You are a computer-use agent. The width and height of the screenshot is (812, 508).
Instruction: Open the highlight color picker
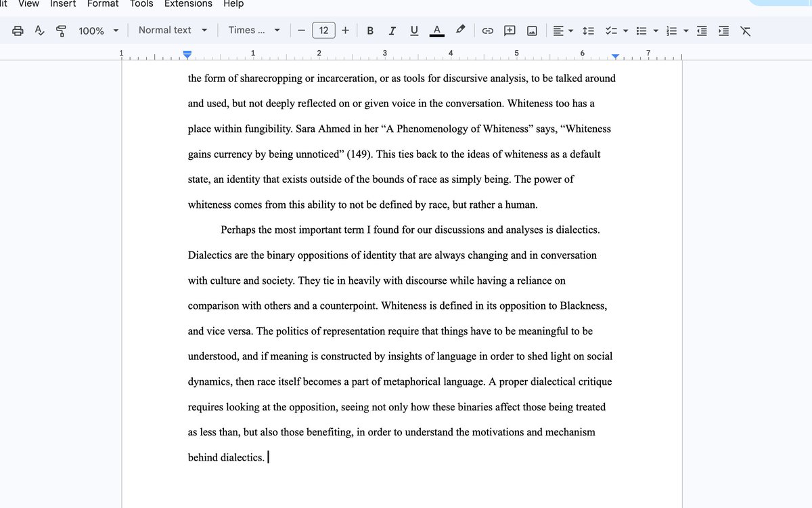click(460, 30)
